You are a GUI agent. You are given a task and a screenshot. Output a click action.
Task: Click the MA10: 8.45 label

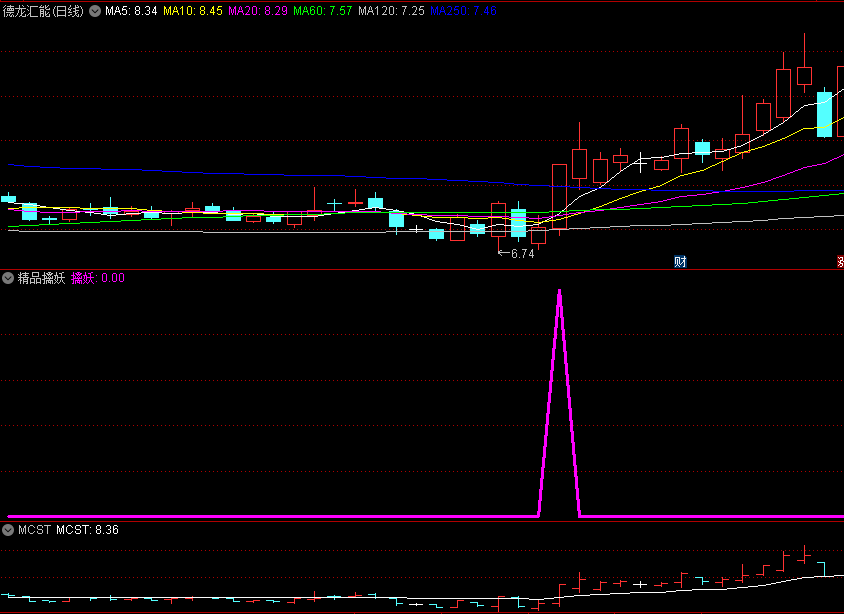coord(193,11)
